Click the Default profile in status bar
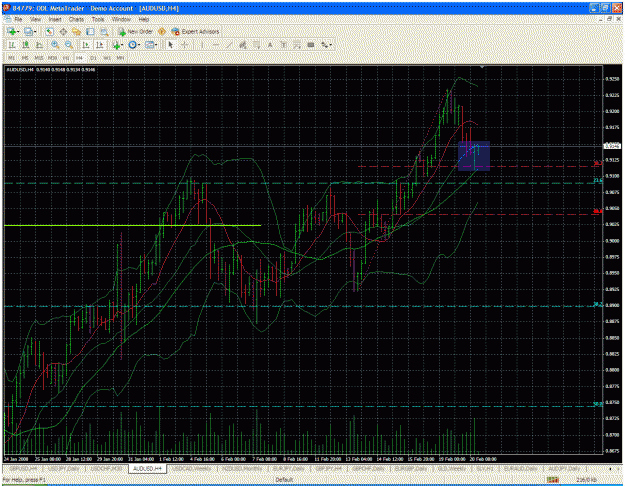 (284, 480)
